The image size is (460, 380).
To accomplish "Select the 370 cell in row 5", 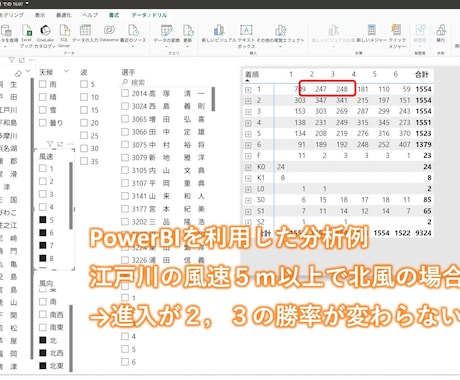I will tap(405, 134).
